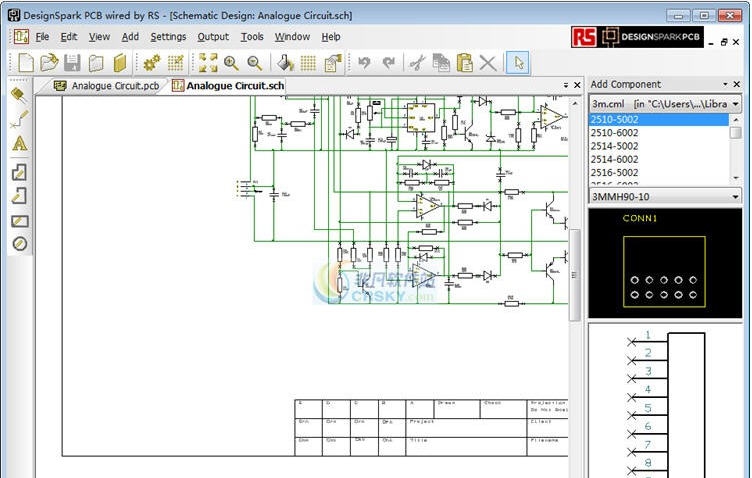
Task: Select the Add Component tool in sidebar
Action: (19, 95)
